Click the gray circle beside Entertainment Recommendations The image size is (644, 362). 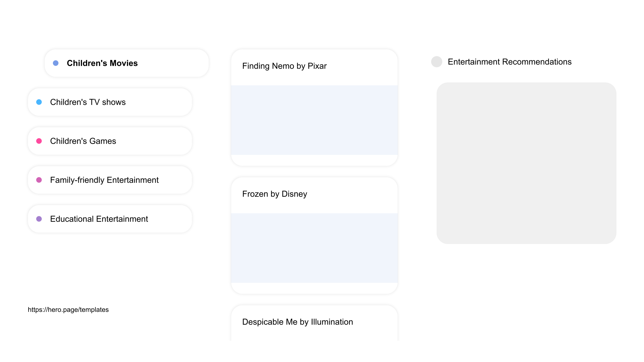(437, 62)
